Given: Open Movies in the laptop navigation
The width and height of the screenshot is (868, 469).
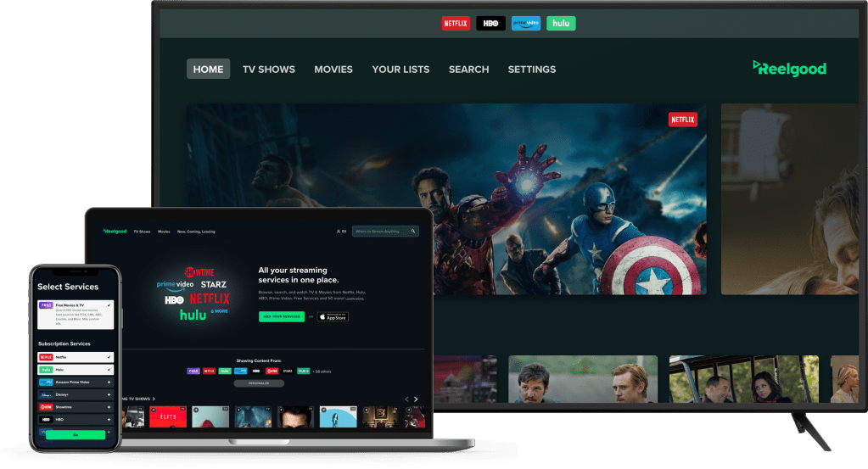Looking at the screenshot, I should click(164, 232).
